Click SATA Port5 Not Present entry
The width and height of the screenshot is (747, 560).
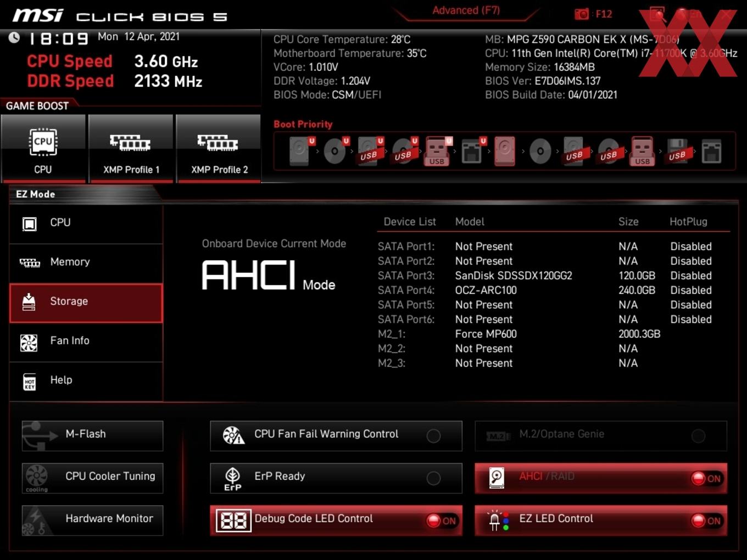pyautogui.click(x=483, y=305)
